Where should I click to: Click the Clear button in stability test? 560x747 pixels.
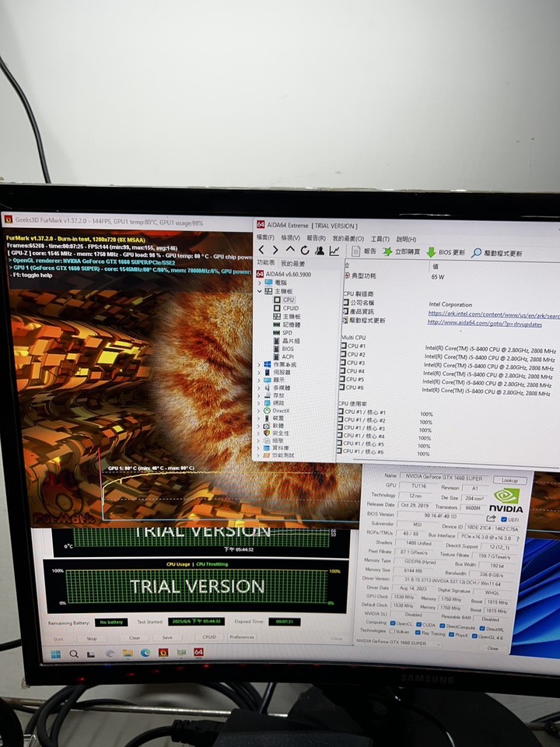click(135, 637)
